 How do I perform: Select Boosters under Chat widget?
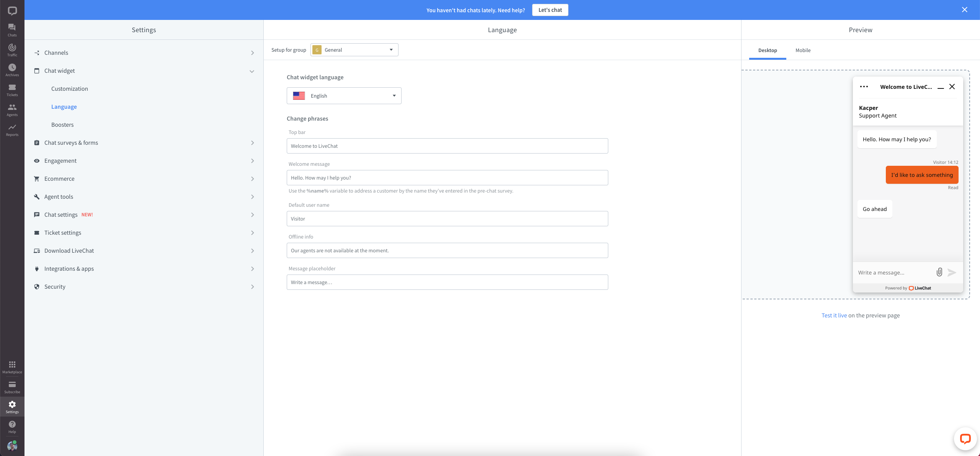[x=62, y=125]
